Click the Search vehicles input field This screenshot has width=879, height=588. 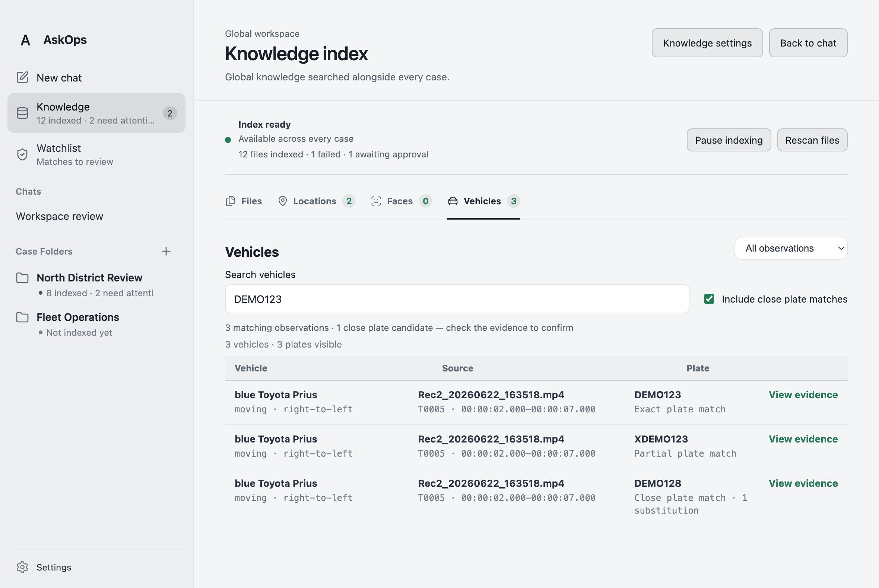[x=457, y=299]
